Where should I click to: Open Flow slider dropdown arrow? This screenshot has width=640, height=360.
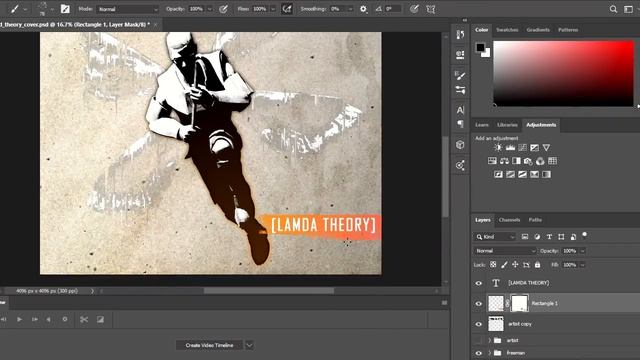coord(273,9)
